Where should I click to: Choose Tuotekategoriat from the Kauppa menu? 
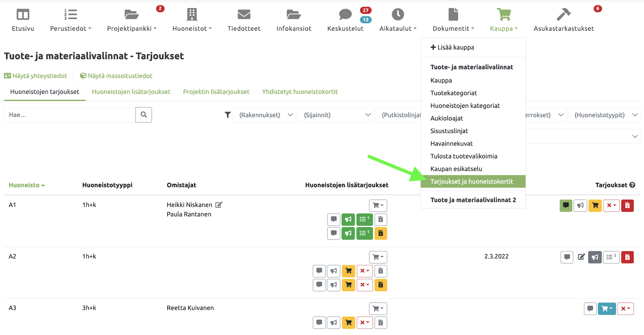pyautogui.click(x=453, y=93)
